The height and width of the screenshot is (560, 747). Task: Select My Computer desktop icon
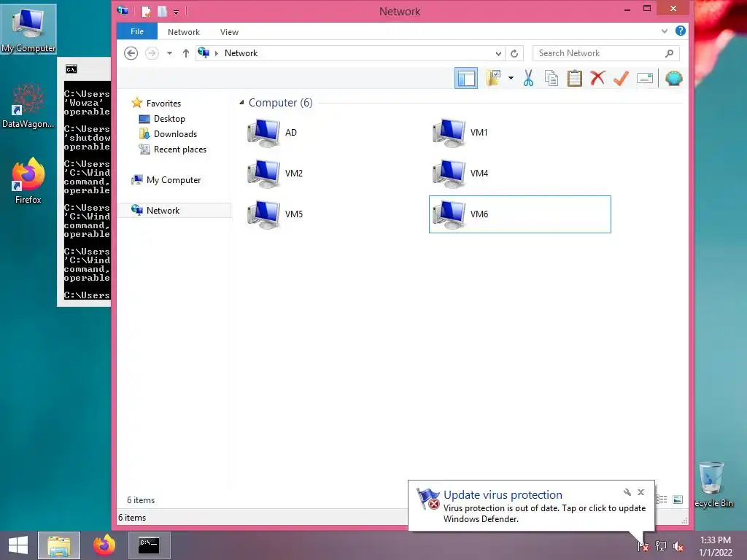coord(28,29)
